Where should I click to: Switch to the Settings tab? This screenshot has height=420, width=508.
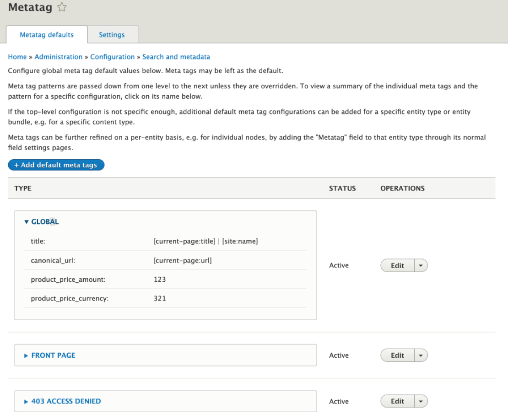click(x=113, y=34)
